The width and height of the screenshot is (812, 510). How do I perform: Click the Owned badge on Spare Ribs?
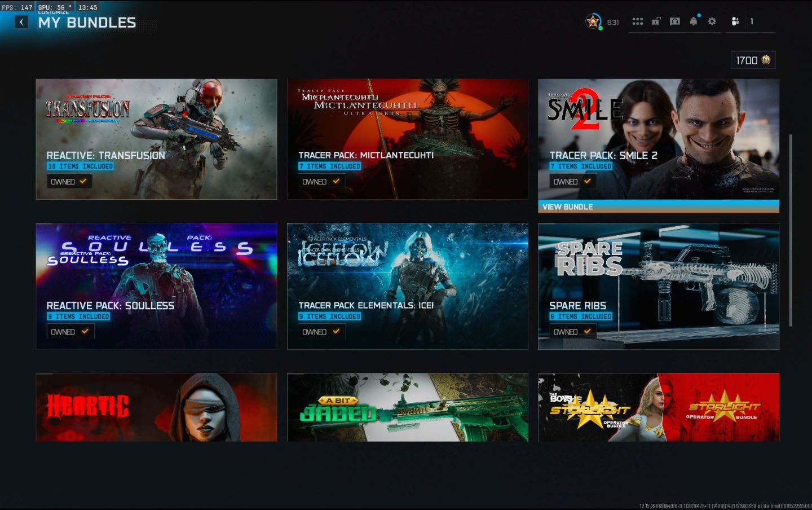click(572, 332)
